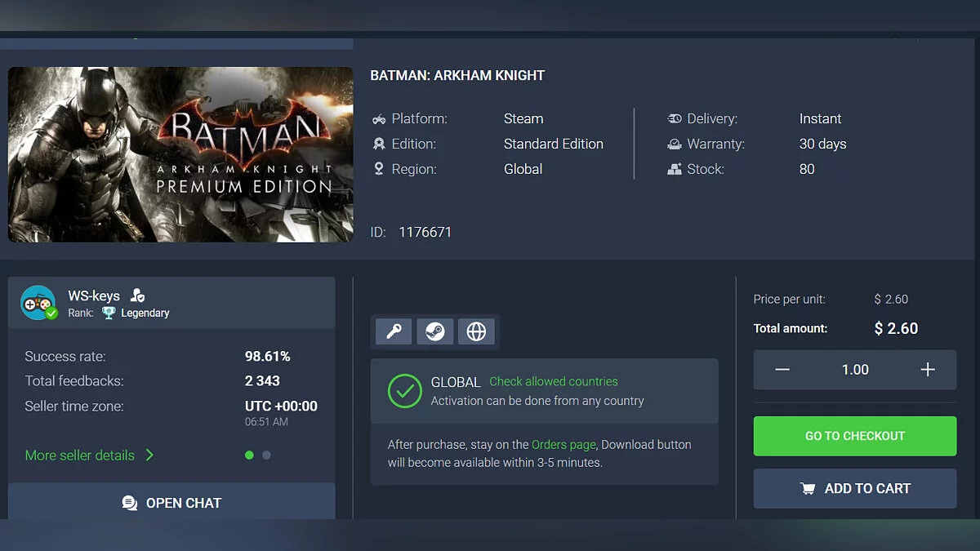Image resolution: width=980 pixels, height=551 pixels.
Task: Click the cart icon in Add to Cart
Action: pyautogui.click(x=808, y=489)
